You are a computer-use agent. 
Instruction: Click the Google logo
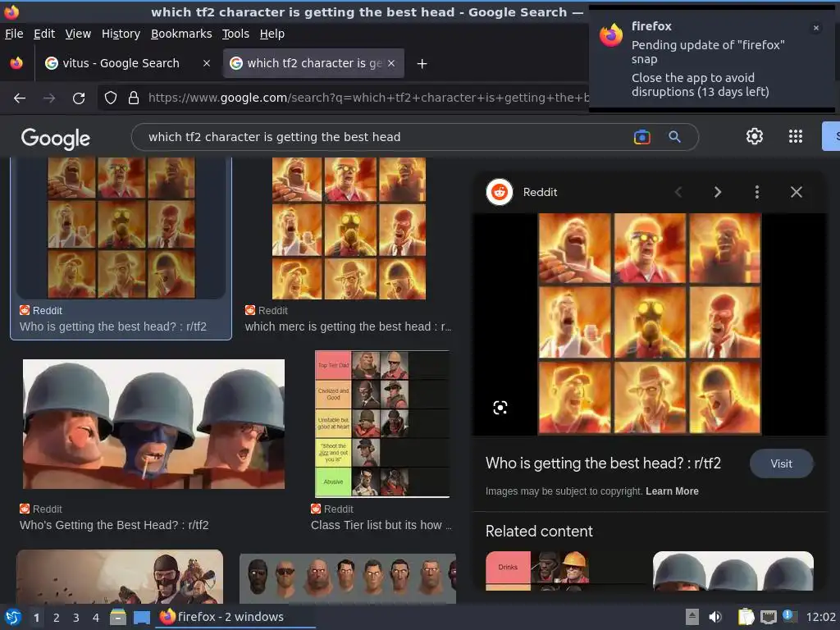(x=56, y=138)
